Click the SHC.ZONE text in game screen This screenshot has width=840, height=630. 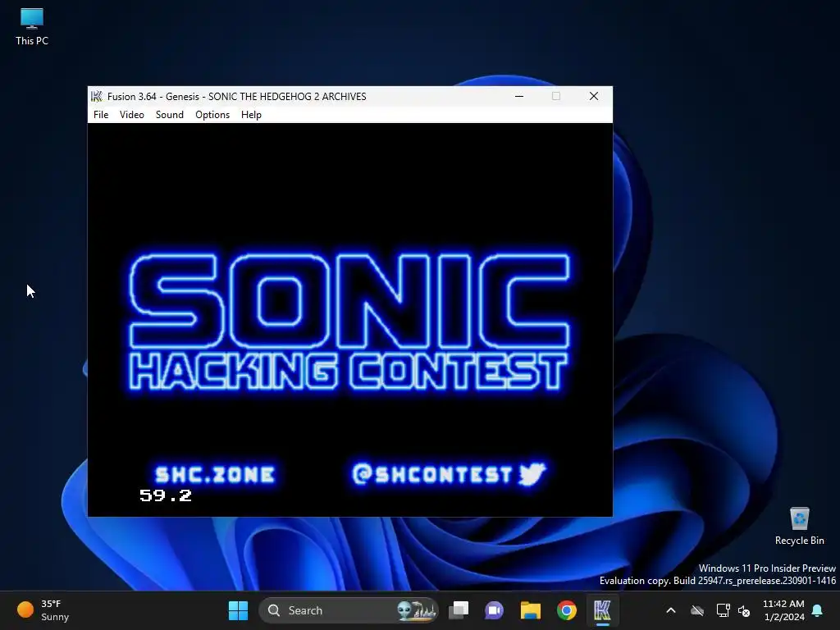(215, 474)
